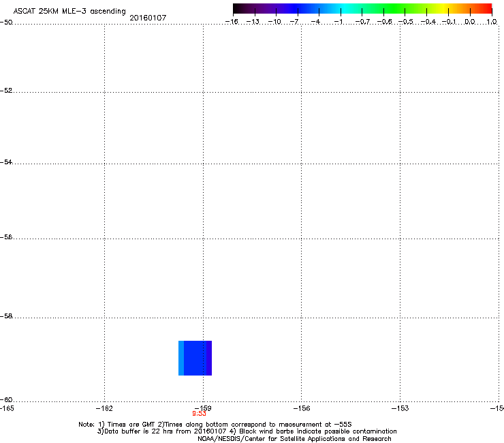This screenshot has width=504, height=443.
Task: Click the -153 longitude axis label
Action: 400,408
